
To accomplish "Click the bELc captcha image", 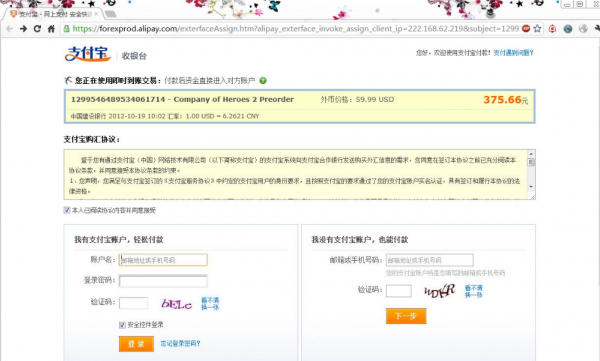I will coord(176,304).
